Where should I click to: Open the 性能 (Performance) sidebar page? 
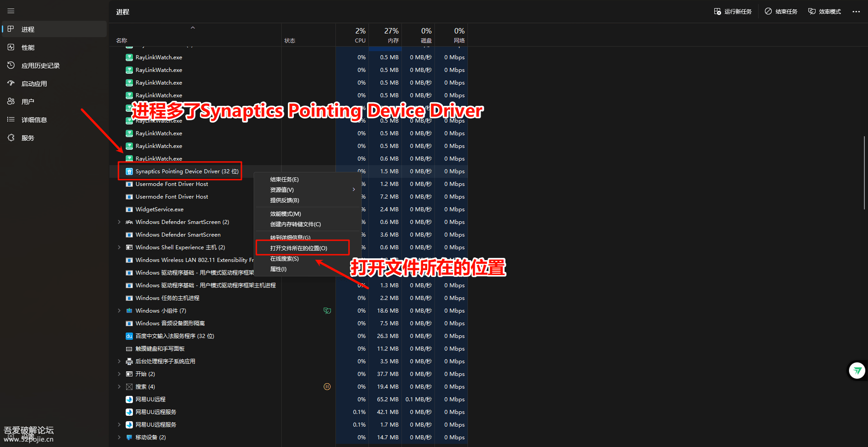click(x=28, y=48)
